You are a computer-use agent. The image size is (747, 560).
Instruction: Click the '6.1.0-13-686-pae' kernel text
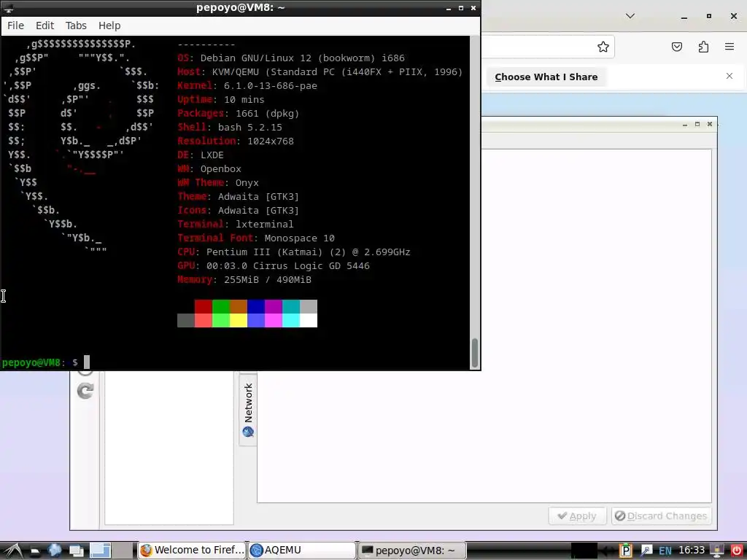(271, 86)
